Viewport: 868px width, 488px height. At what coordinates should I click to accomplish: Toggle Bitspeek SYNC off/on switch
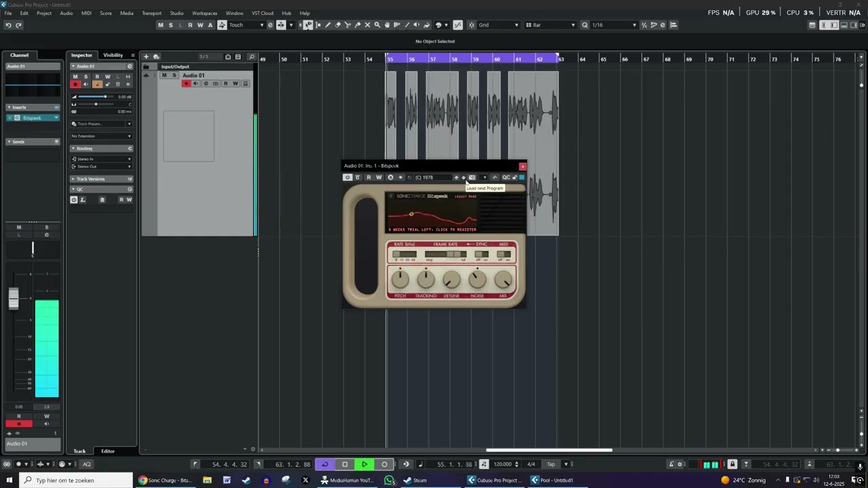[x=481, y=254]
